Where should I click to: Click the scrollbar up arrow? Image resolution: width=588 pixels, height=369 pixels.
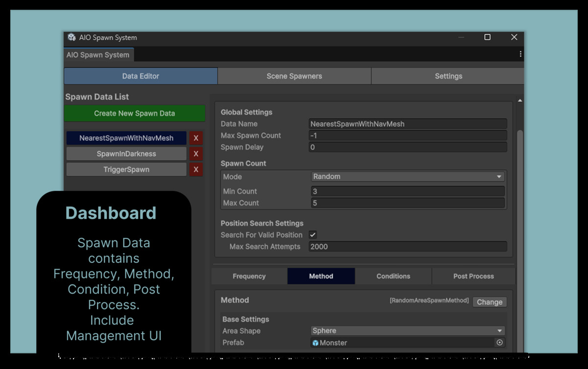(x=520, y=100)
